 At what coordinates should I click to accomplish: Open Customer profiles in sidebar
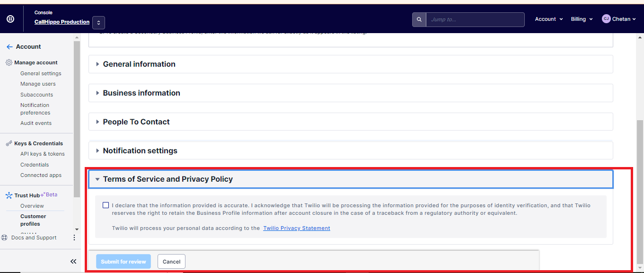[x=33, y=220]
